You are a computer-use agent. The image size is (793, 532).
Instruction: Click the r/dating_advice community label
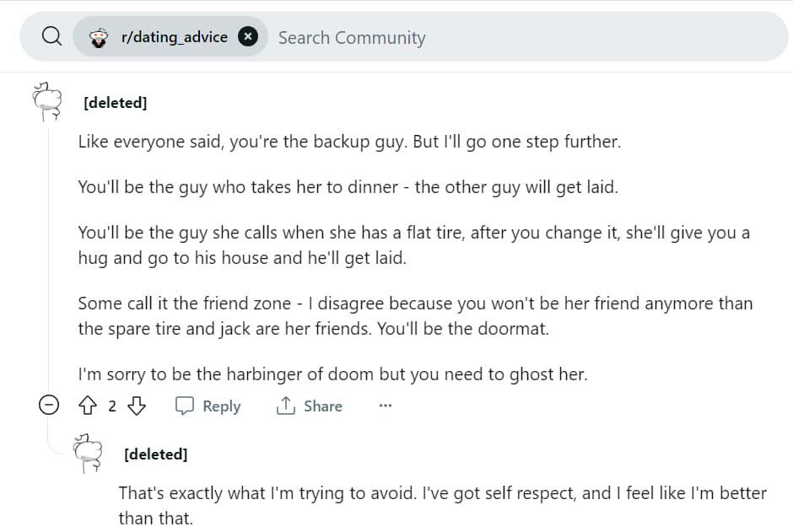[x=174, y=37]
